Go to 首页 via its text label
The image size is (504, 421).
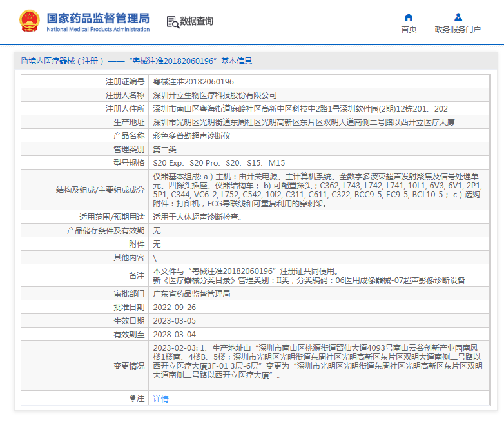pyautogui.click(x=409, y=29)
